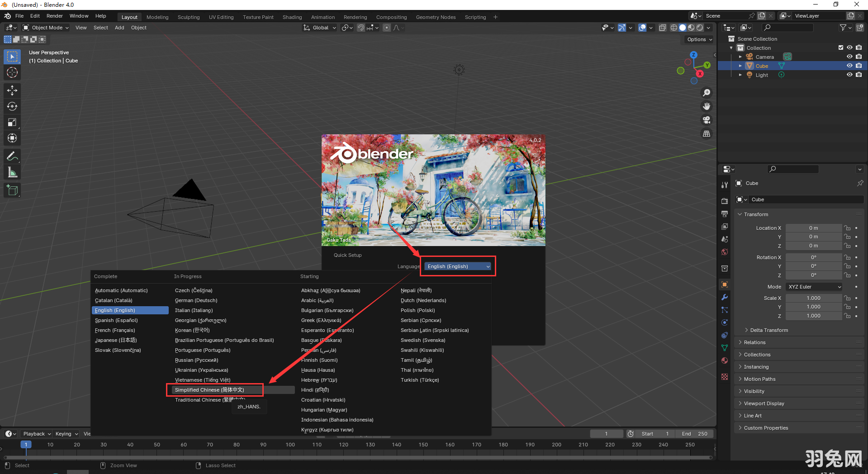This screenshot has width=868, height=474.
Task: Switch to the Shading workspace tab
Action: pyautogui.click(x=292, y=17)
